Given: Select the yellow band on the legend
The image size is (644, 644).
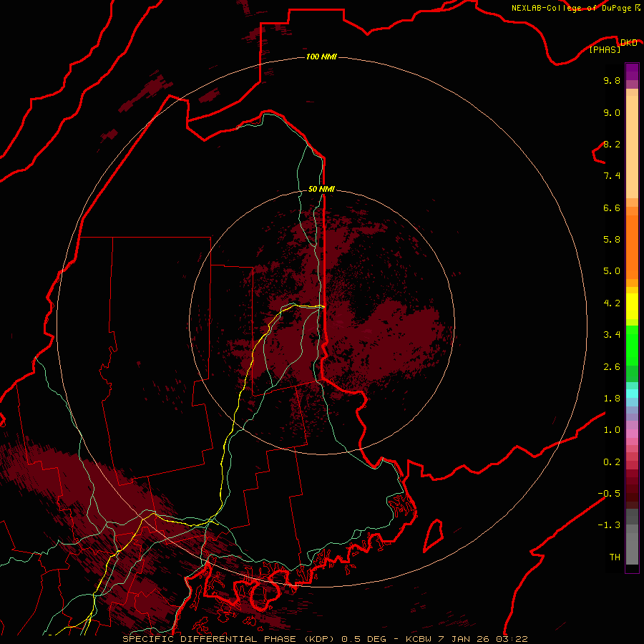Looking at the screenshot, I should (x=632, y=306).
